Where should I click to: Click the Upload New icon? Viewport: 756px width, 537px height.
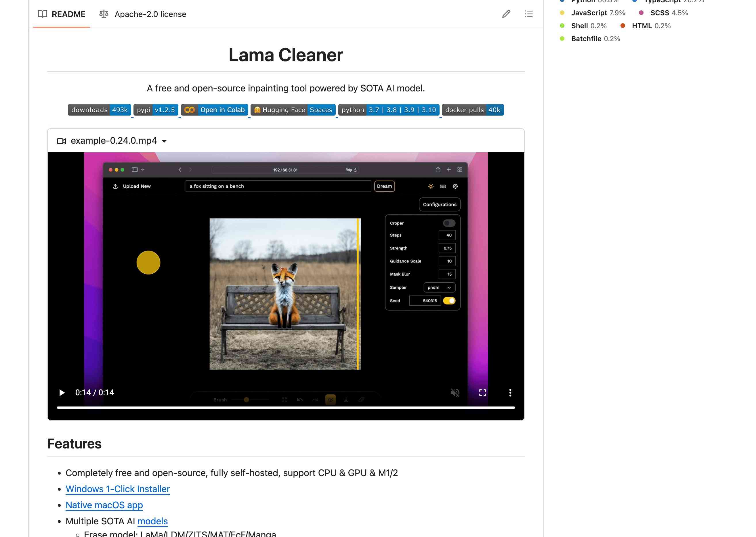coord(115,186)
